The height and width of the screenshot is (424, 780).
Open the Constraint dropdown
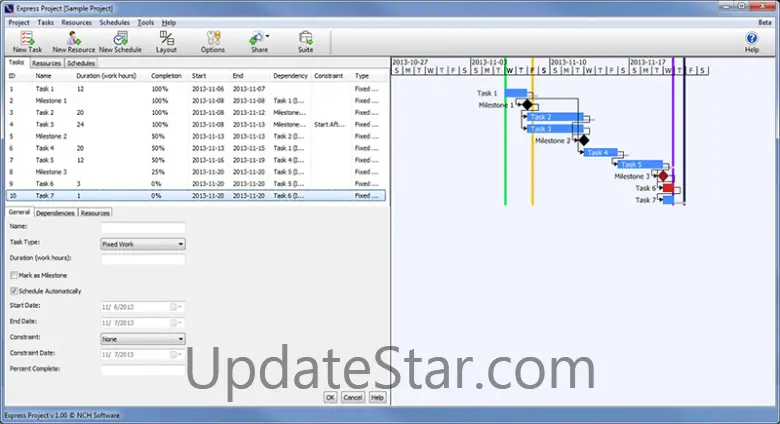pos(143,339)
